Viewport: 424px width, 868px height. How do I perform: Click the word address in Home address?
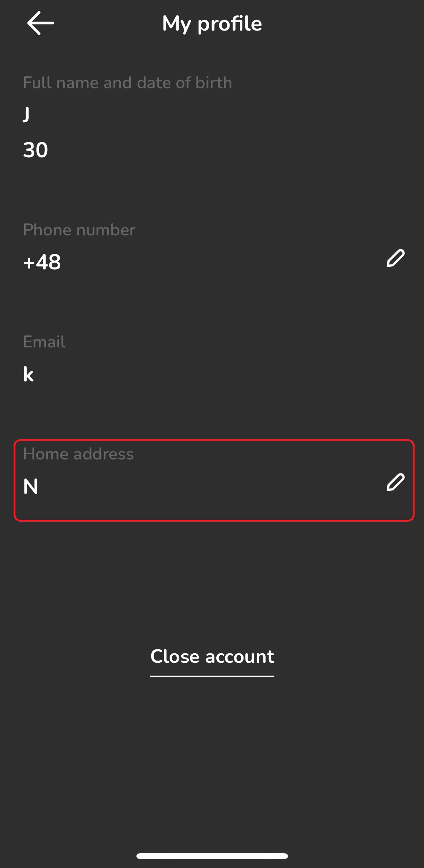click(x=104, y=454)
